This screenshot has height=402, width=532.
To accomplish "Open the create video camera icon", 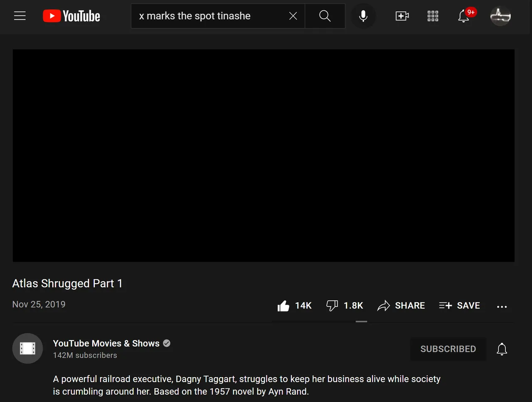I will pyautogui.click(x=402, y=16).
